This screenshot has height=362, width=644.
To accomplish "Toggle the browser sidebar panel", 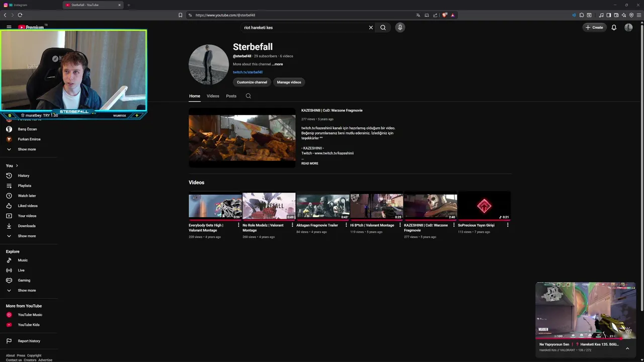I will click(x=608, y=15).
